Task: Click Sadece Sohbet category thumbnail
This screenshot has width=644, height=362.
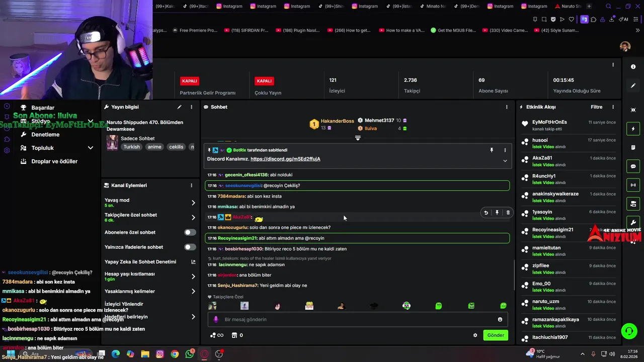Action: [112, 142]
